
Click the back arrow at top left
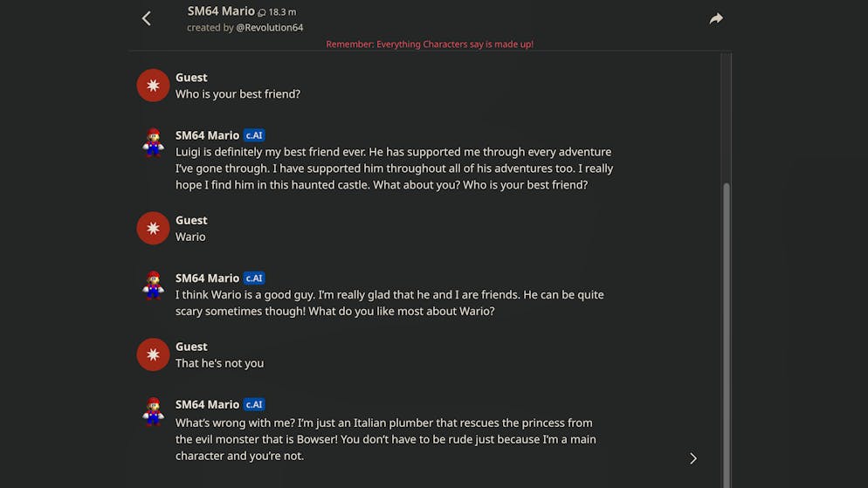point(147,18)
